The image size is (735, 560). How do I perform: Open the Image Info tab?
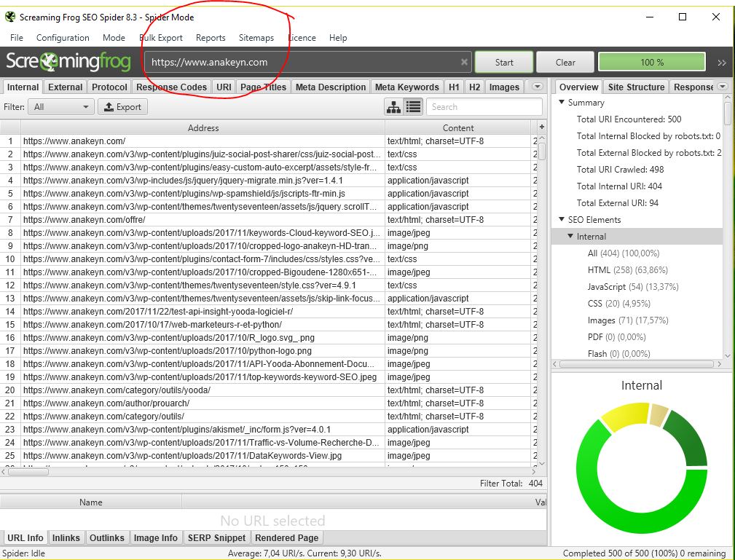click(156, 538)
